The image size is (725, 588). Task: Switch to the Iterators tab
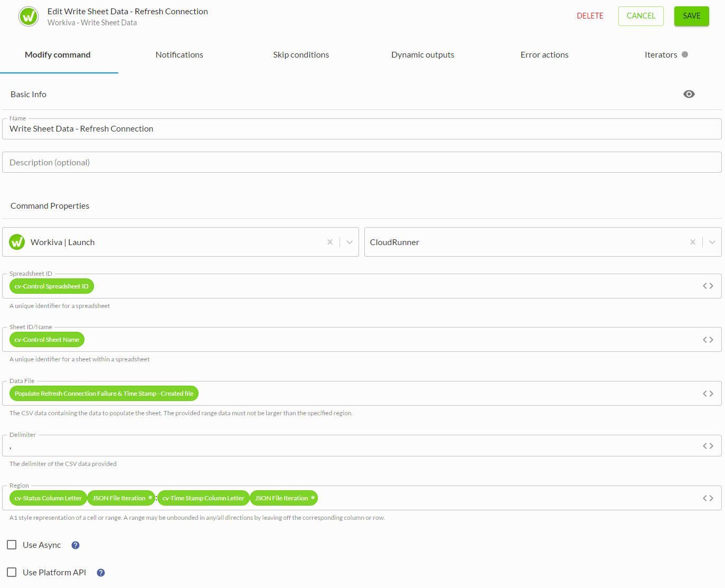coord(661,55)
